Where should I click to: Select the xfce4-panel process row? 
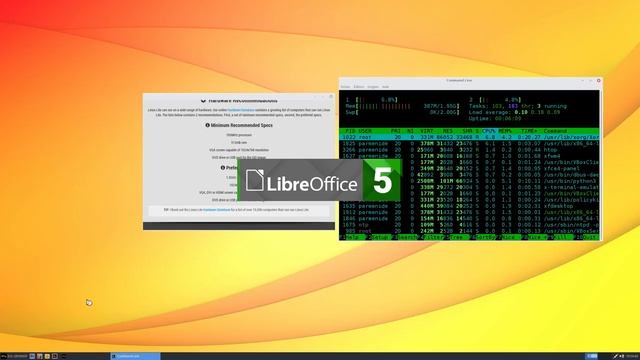(469, 169)
